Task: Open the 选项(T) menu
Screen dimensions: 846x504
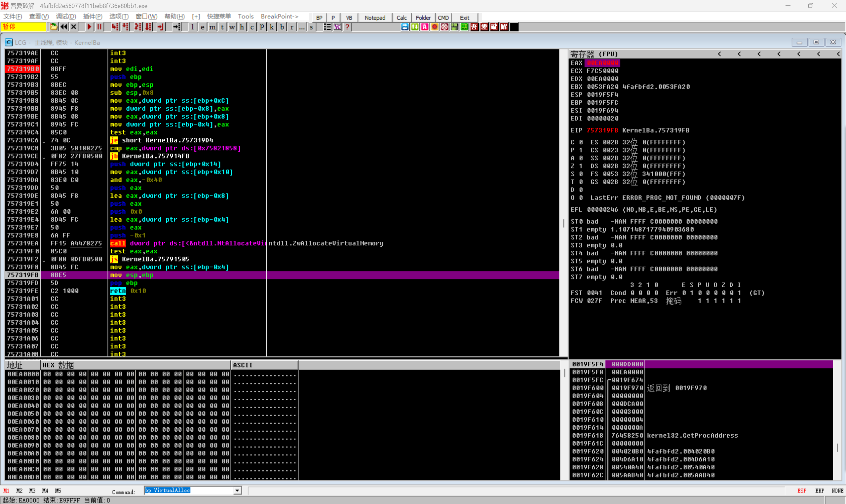Action: pyautogui.click(x=119, y=16)
